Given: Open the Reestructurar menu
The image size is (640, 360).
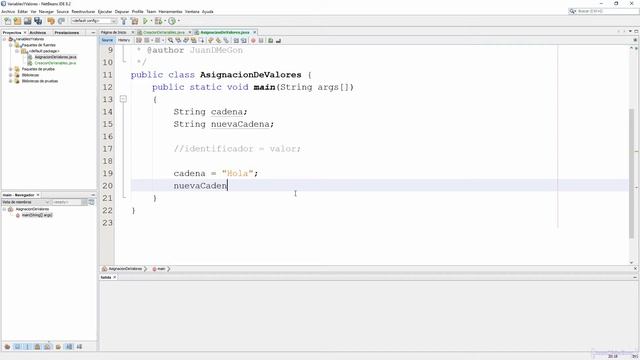Looking at the screenshot, I should point(83,11).
